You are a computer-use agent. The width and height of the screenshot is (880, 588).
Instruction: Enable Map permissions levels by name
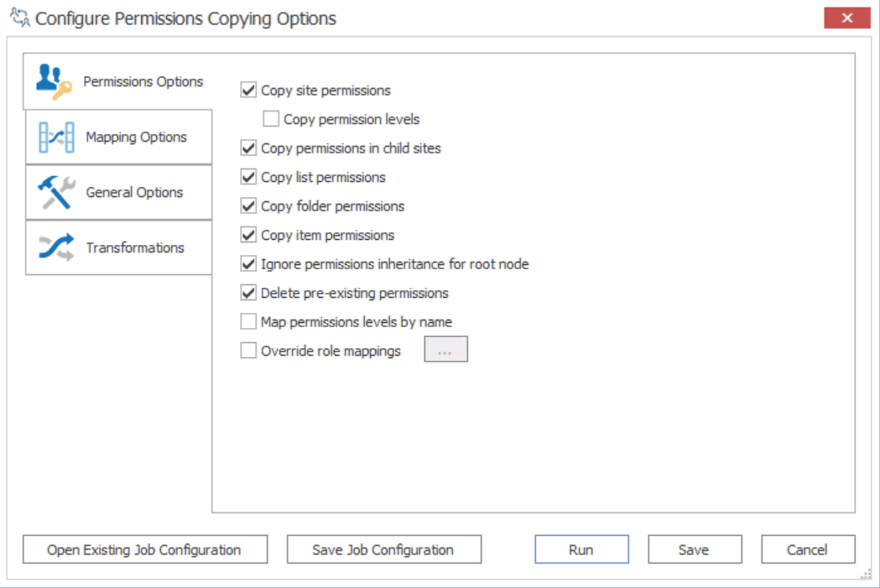(x=247, y=321)
